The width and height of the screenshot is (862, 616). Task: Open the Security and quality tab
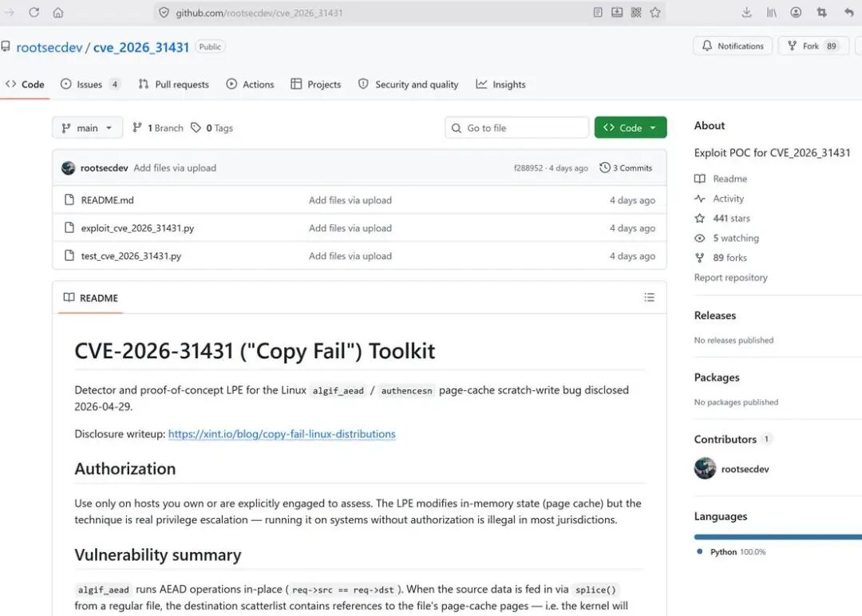point(408,84)
